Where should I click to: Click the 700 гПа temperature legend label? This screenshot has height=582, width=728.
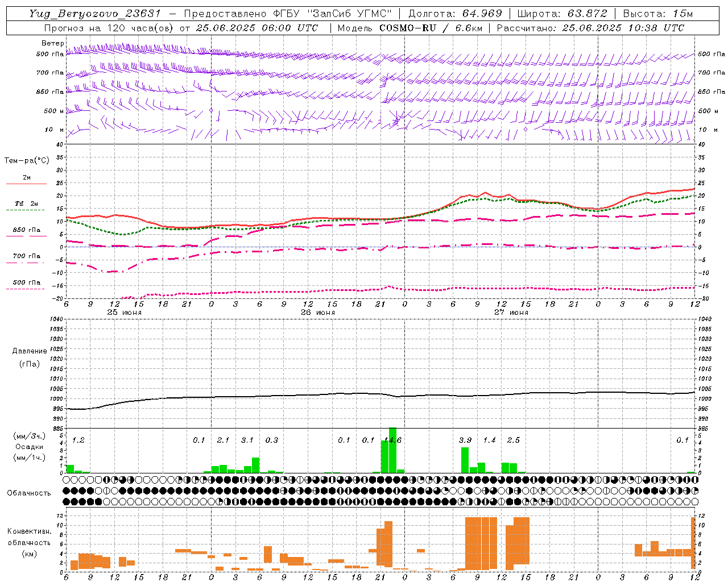point(27,256)
